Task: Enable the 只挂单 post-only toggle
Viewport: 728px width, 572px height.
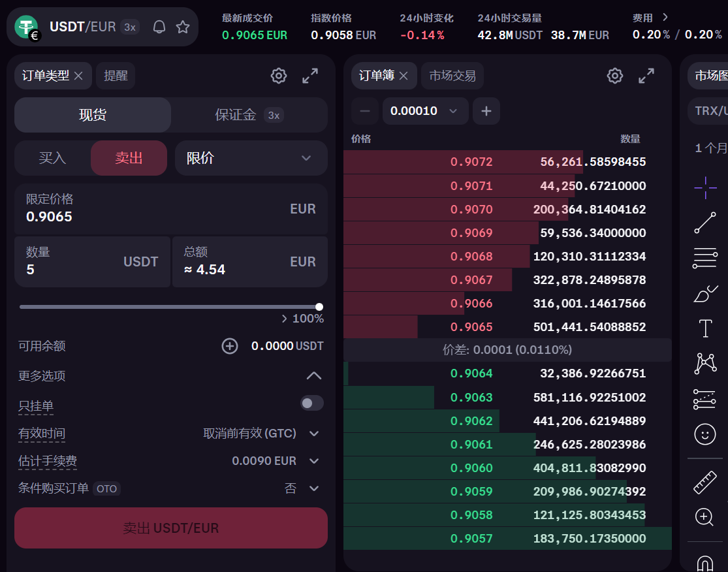Action: (x=311, y=404)
